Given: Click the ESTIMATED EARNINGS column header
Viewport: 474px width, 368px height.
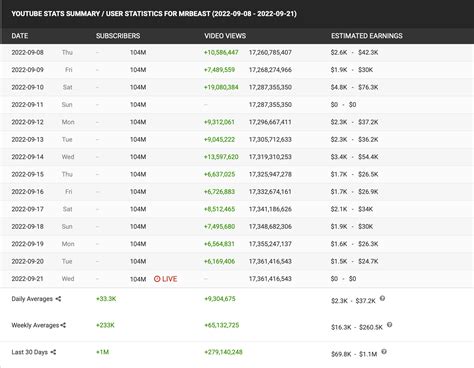Looking at the screenshot, I should click(x=367, y=36).
